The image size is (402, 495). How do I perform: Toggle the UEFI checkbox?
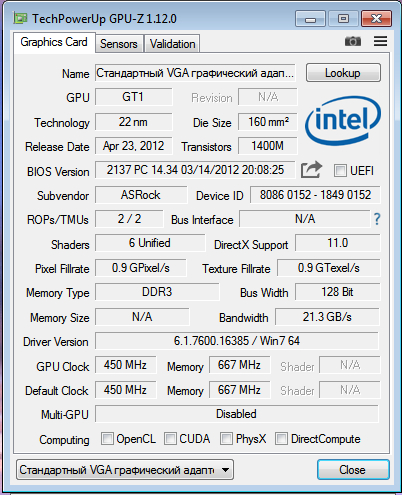tap(340, 171)
